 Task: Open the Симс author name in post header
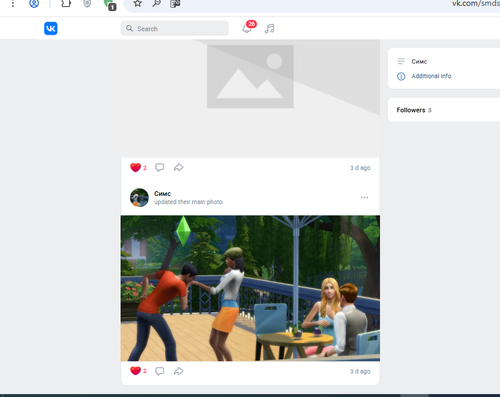(162, 193)
